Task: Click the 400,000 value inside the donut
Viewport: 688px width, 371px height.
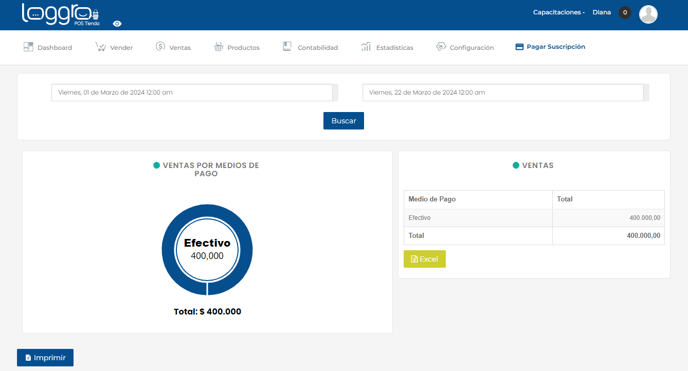Action: 207,256
